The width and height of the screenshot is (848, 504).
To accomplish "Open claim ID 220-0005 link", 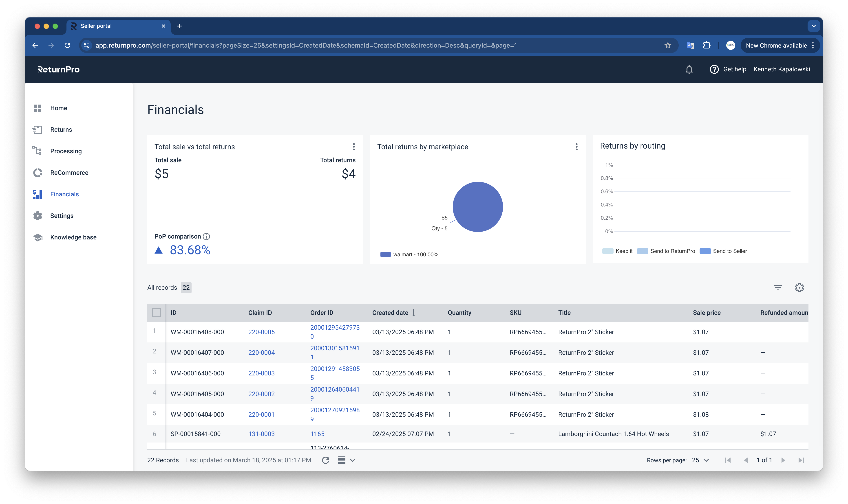I will pos(261,332).
